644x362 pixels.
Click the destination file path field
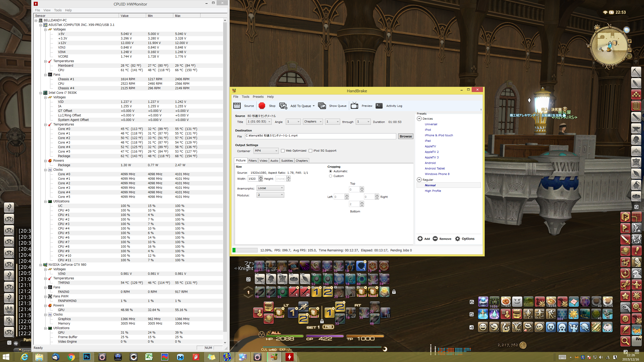tap(320, 136)
